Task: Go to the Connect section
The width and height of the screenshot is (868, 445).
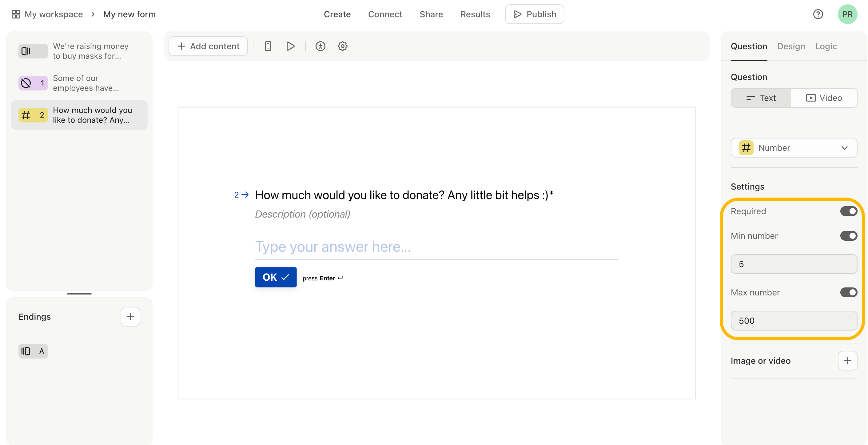Action: click(385, 14)
